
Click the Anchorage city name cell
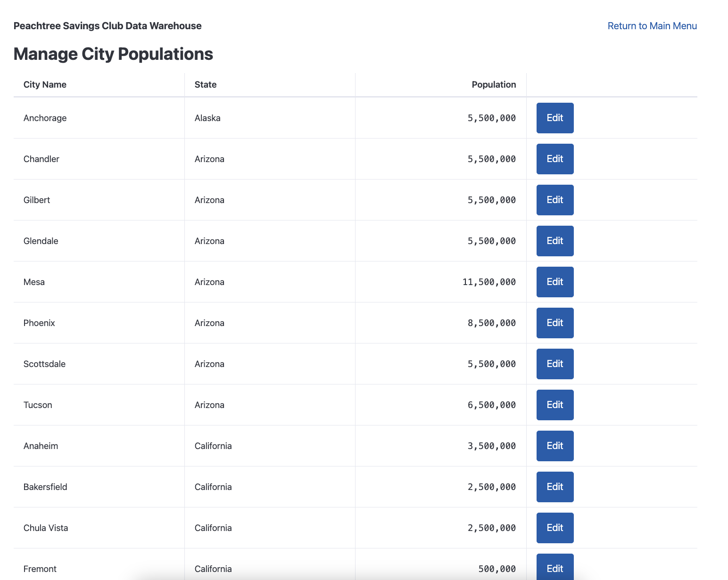pyautogui.click(x=45, y=118)
